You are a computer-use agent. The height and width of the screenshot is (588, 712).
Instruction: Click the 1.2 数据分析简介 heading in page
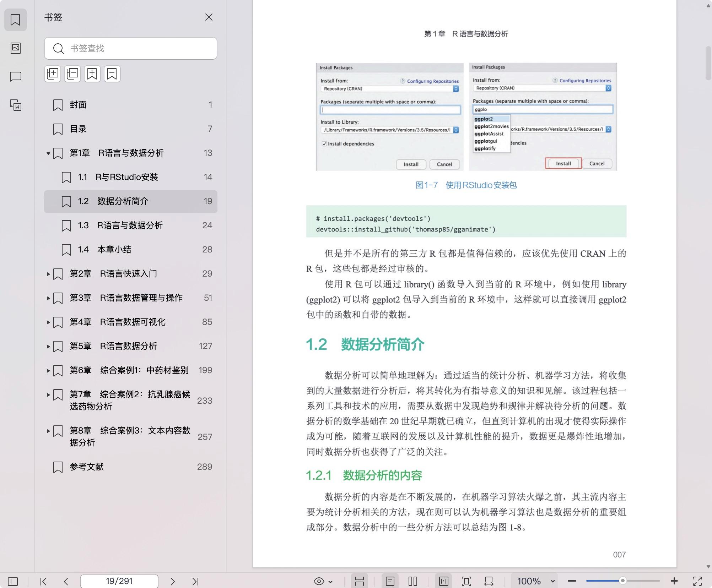point(365,344)
